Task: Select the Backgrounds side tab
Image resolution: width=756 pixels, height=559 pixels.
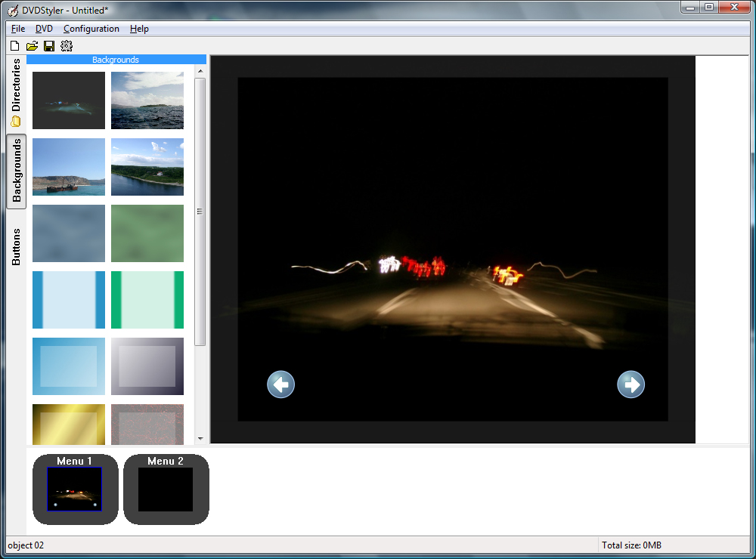Action: [x=16, y=171]
